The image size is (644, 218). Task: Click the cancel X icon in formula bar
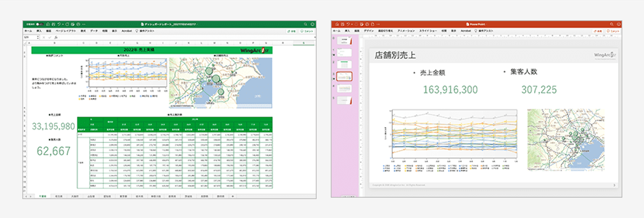tap(44, 38)
